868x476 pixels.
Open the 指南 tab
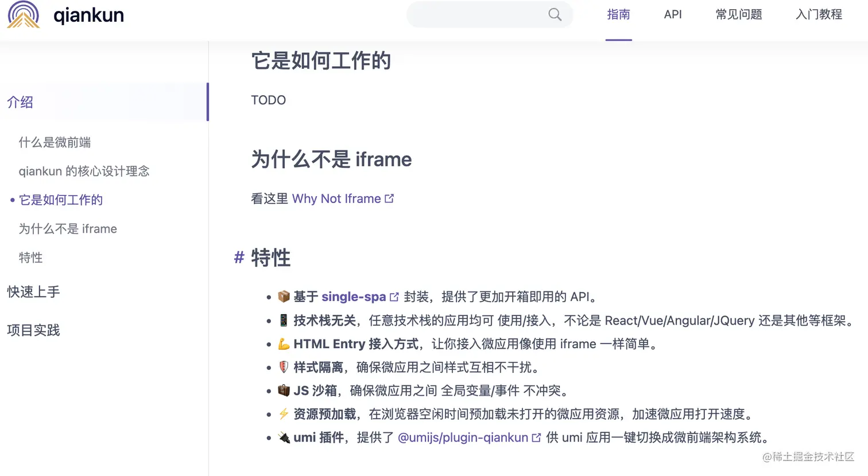click(618, 14)
